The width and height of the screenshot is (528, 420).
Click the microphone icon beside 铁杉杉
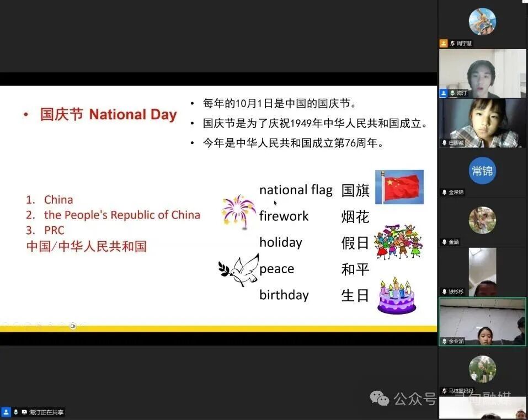point(445,291)
